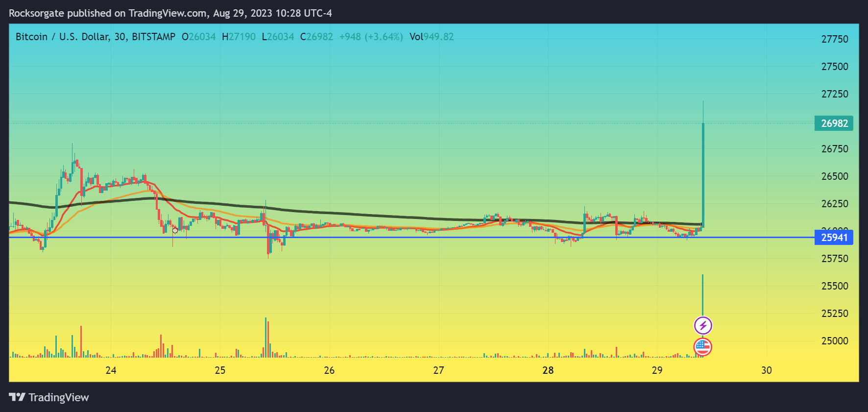The width and height of the screenshot is (868, 412).
Task: Click the 25250 price axis label
Action: point(835,314)
